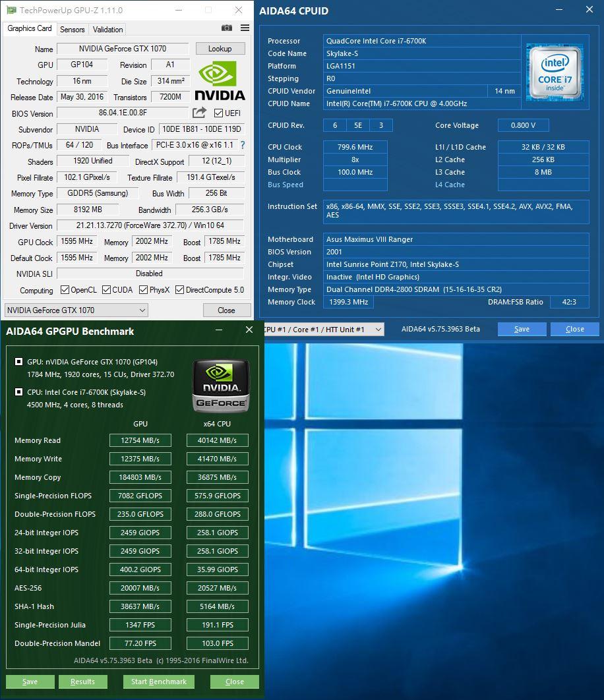Click the BIOS Version field 86.04.1E.00.8F
Image resolution: width=604 pixels, height=700 pixels.
point(123,113)
